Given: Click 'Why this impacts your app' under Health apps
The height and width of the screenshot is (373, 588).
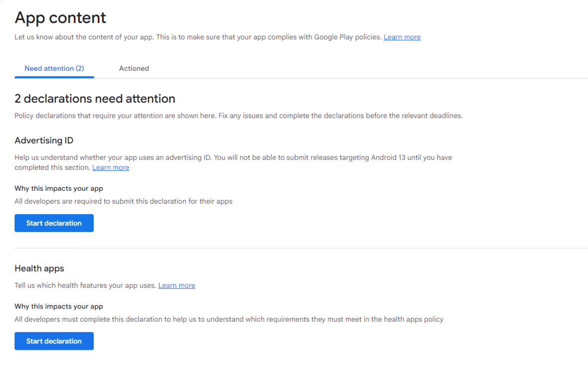Looking at the screenshot, I should [59, 306].
